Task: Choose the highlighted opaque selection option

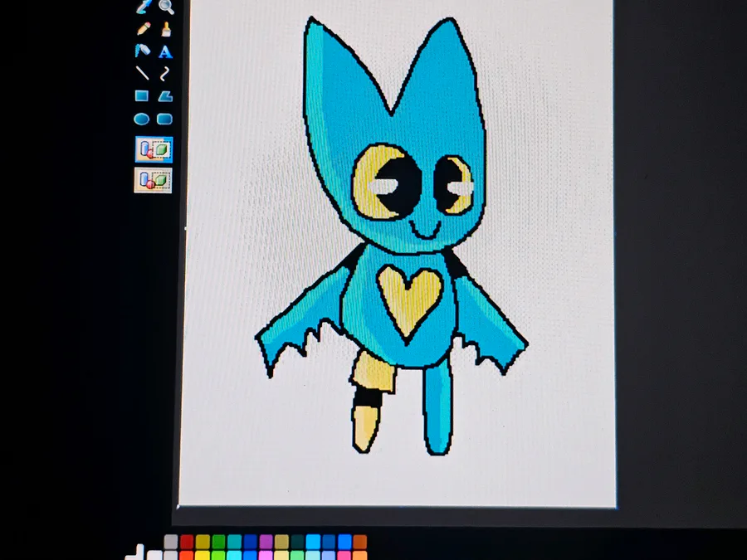Action: [x=154, y=149]
